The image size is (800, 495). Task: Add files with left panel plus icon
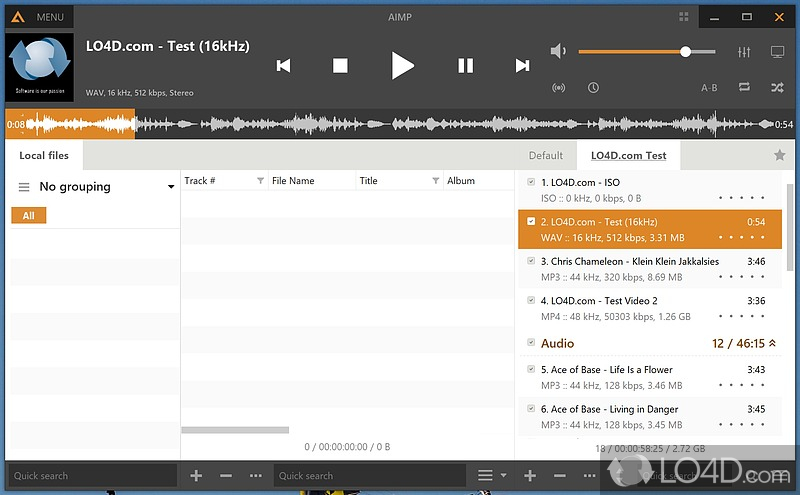coord(196,476)
